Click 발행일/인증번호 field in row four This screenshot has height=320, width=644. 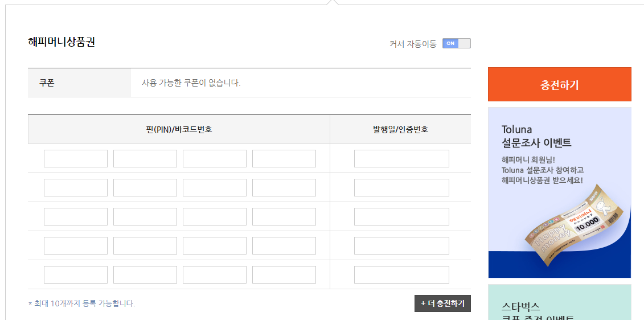point(401,245)
